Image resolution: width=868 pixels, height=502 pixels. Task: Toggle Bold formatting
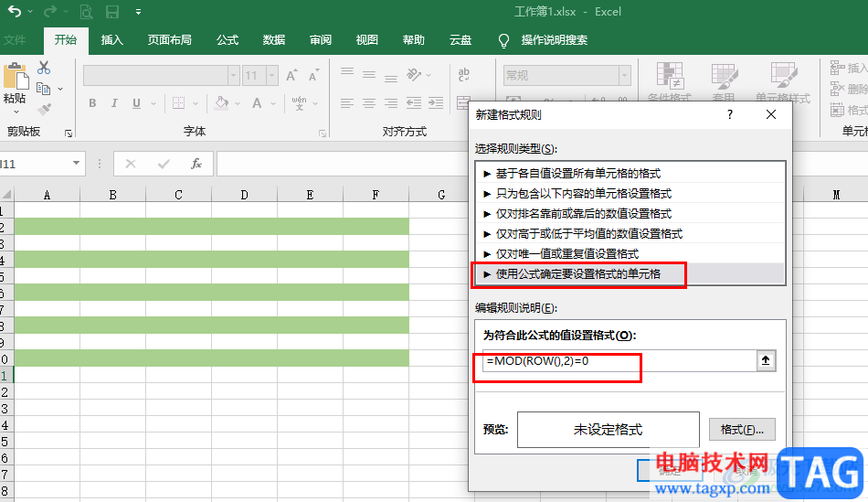[x=92, y=103]
